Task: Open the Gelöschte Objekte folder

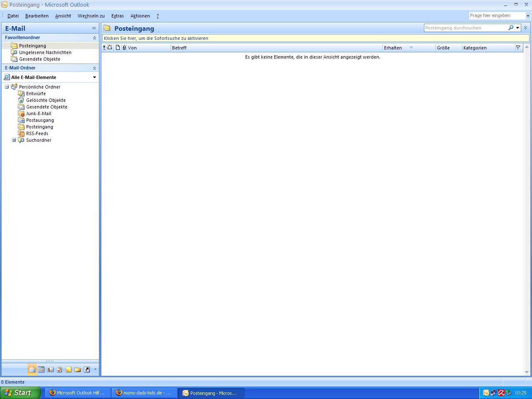Action: (46, 100)
